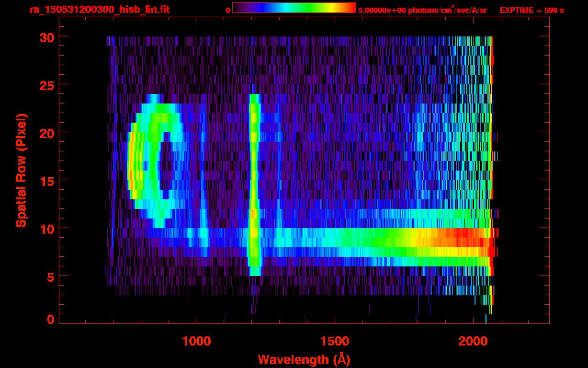Click the 1500 tick label on the wavelength axis
The width and height of the screenshot is (588, 368).
click(x=334, y=341)
